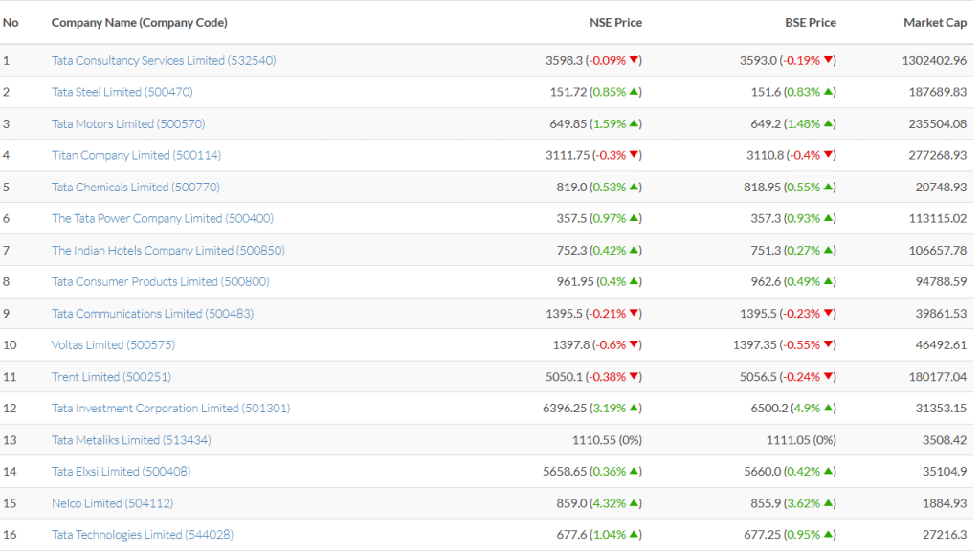Image resolution: width=980 pixels, height=554 pixels.
Task: Open Titan Company Limited (500114) link
Action: point(136,155)
